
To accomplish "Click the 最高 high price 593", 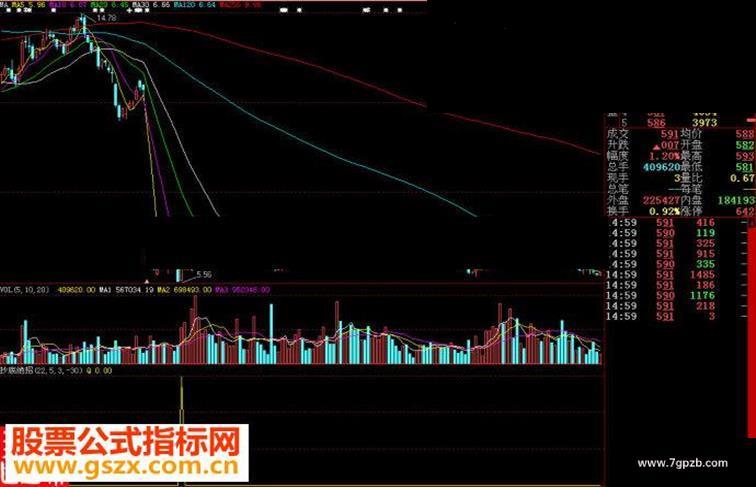I will (x=745, y=156).
